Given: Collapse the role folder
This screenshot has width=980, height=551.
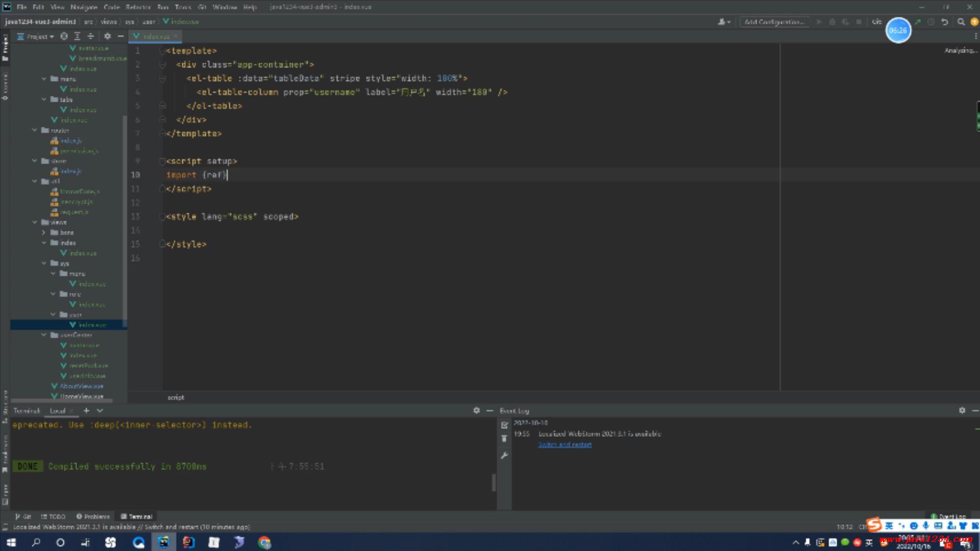Looking at the screenshot, I should point(53,294).
